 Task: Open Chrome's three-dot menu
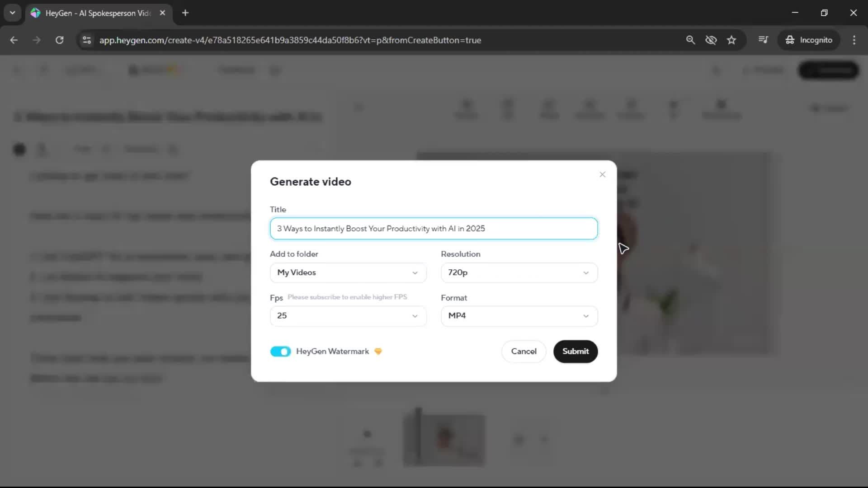tap(854, 40)
